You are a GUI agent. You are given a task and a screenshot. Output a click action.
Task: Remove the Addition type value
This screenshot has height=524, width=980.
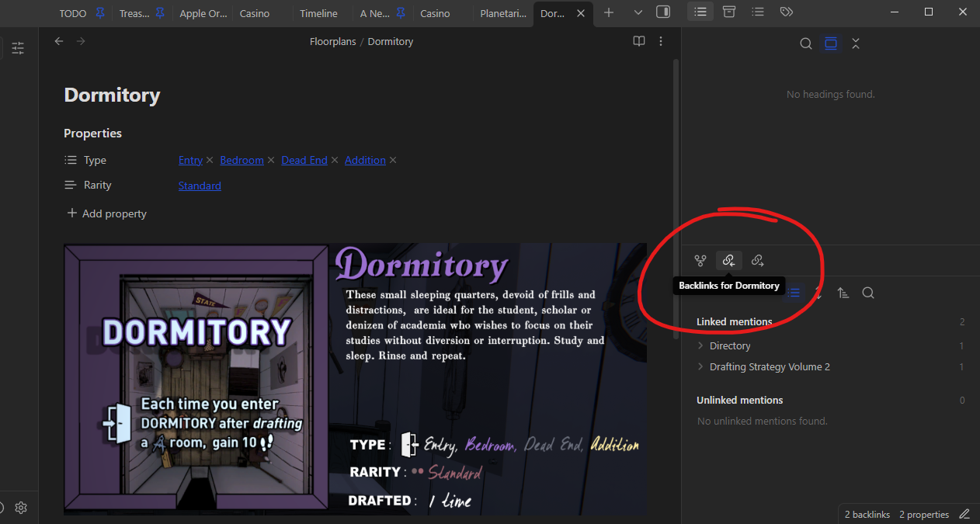pyautogui.click(x=393, y=160)
